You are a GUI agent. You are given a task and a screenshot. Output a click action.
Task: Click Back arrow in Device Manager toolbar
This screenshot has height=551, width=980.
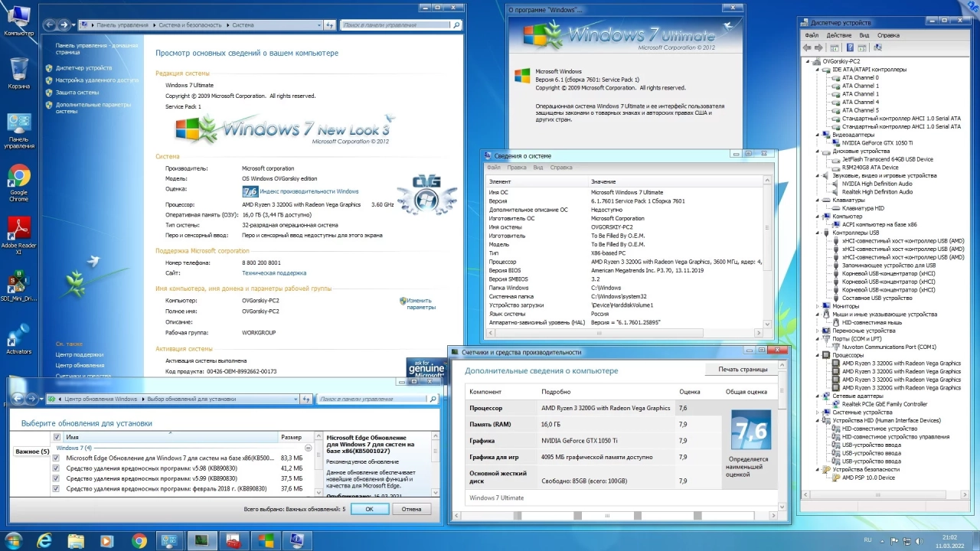coord(807,47)
